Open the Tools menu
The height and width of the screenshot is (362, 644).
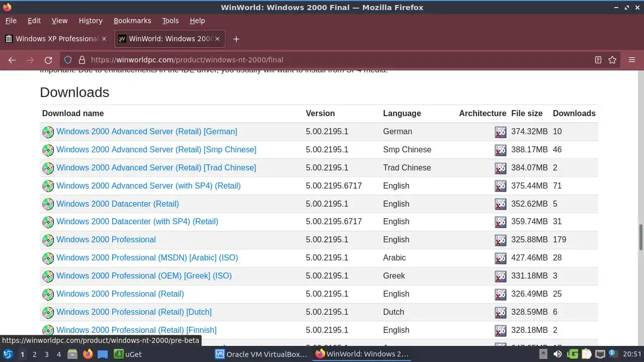coord(170,21)
